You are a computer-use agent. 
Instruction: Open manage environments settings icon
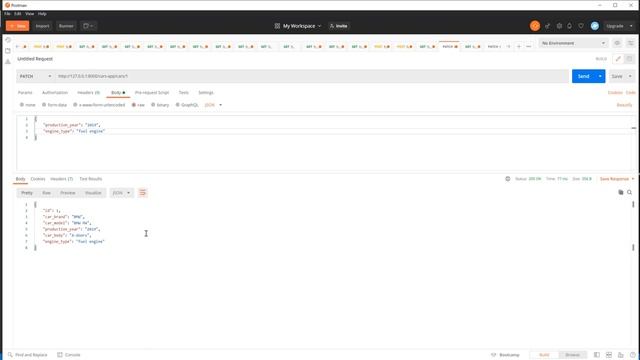tap(631, 43)
